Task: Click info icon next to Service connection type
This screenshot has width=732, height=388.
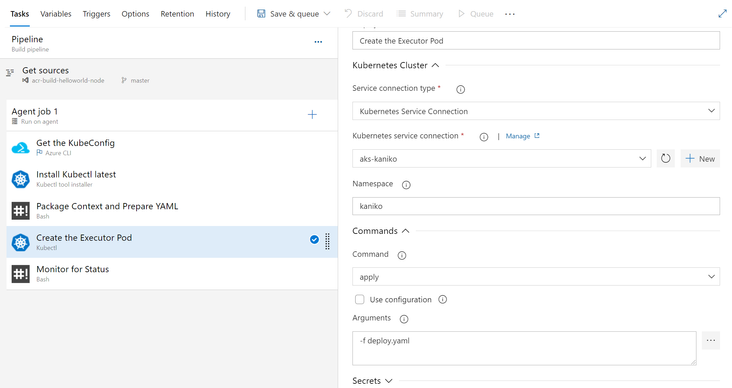Action: [460, 89]
